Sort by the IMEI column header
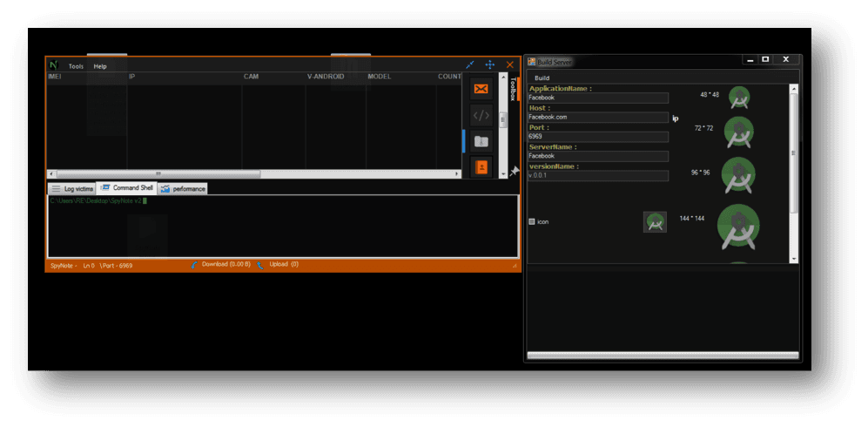 55,77
